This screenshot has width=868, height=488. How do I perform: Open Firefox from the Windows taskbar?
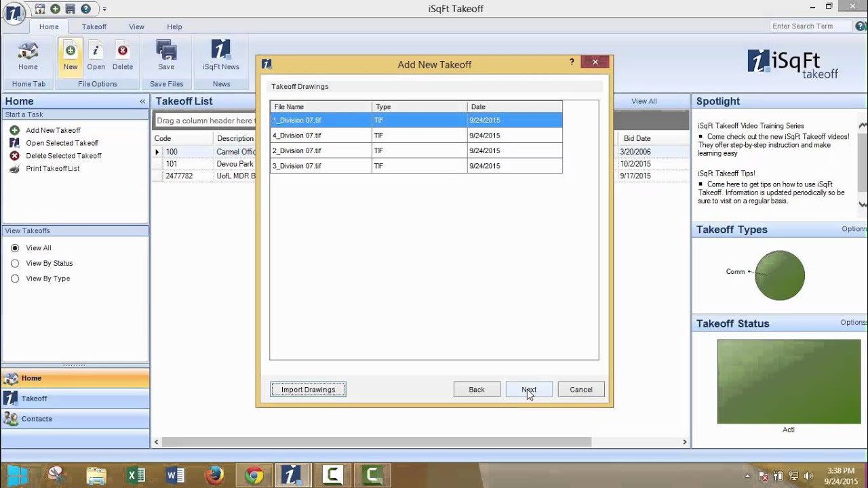(x=215, y=475)
